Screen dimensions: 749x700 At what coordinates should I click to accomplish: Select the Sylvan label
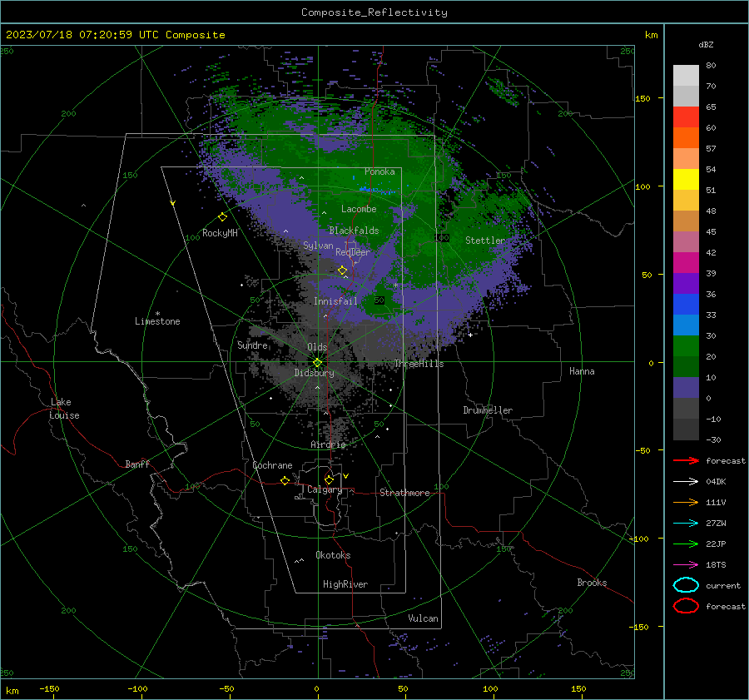pyautogui.click(x=318, y=246)
